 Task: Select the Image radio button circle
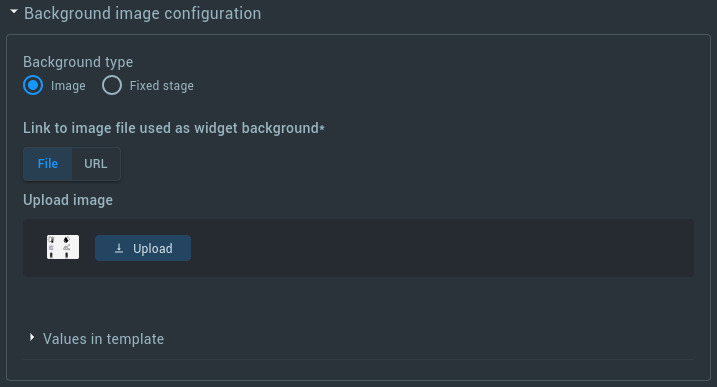33,85
